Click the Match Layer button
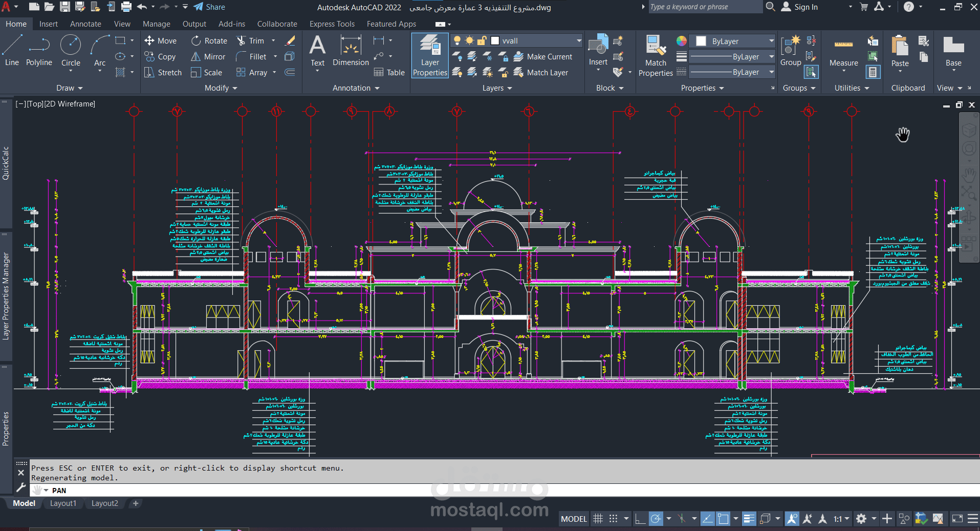The height and width of the screenshot is (531, 980). pos(541,73)
